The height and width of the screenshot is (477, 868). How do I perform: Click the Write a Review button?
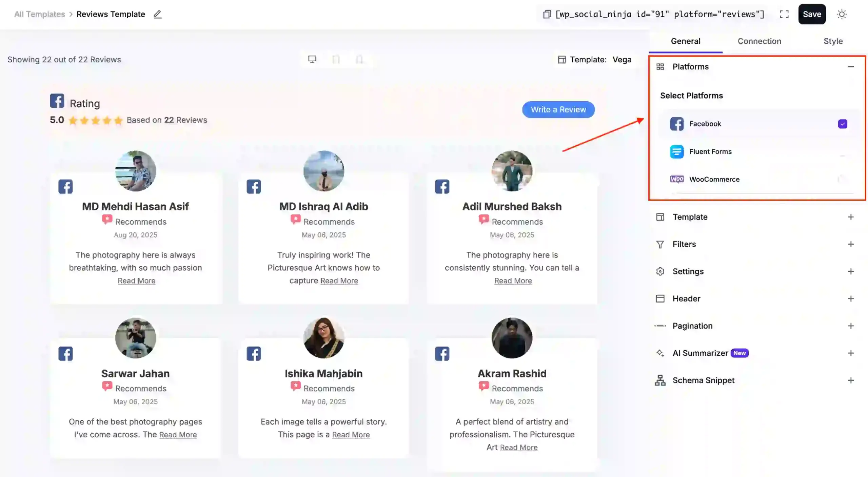click(x=558, y=109)
